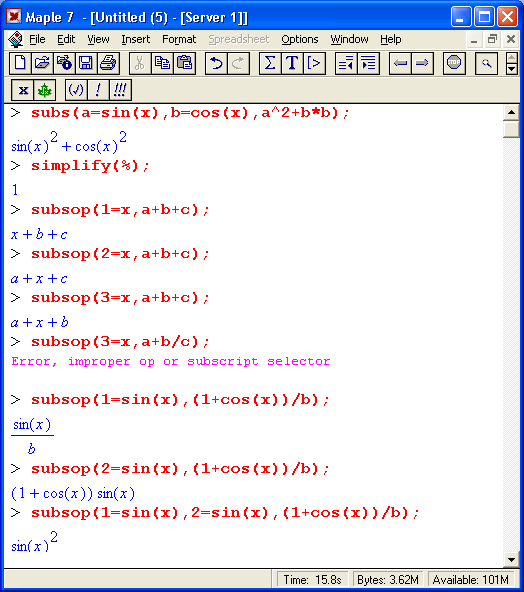
Task: Click the Undo arrow icon
Action: pyautogui.click(x=216, y=63)
